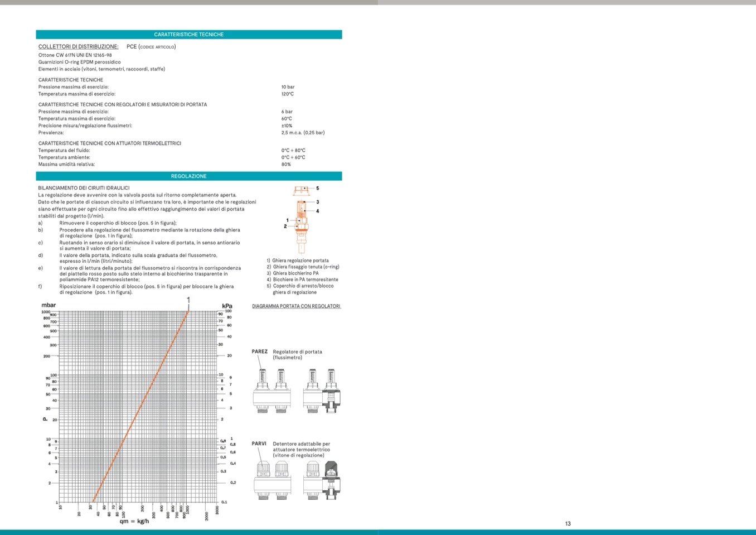Click the PARVI label
The height and width of the screenshot is (535, 756).
259,444
